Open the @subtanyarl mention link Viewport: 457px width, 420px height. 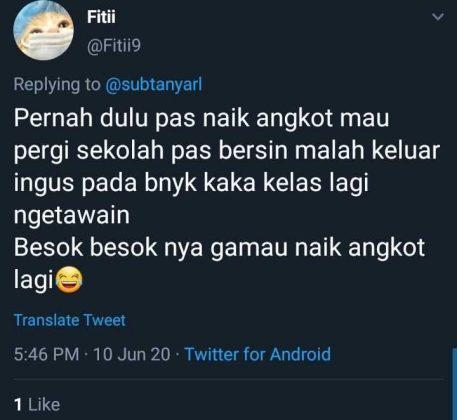154,84
